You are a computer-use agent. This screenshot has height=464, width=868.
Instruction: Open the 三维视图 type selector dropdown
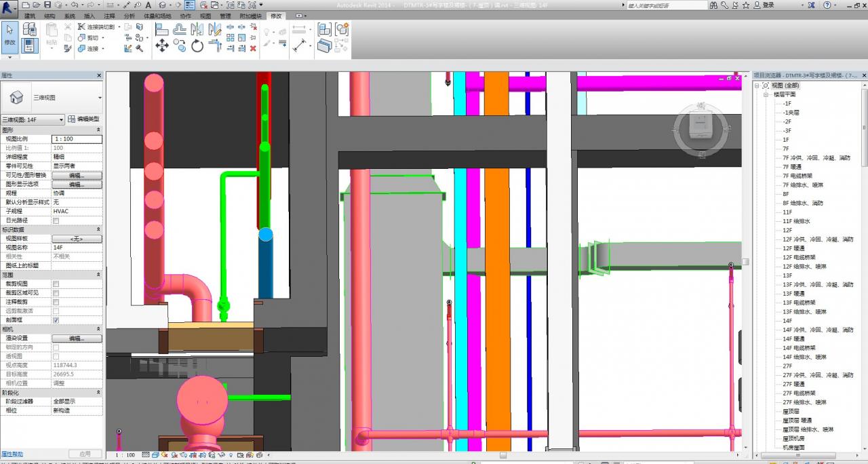pyautogui.click(x=100, y=98)
